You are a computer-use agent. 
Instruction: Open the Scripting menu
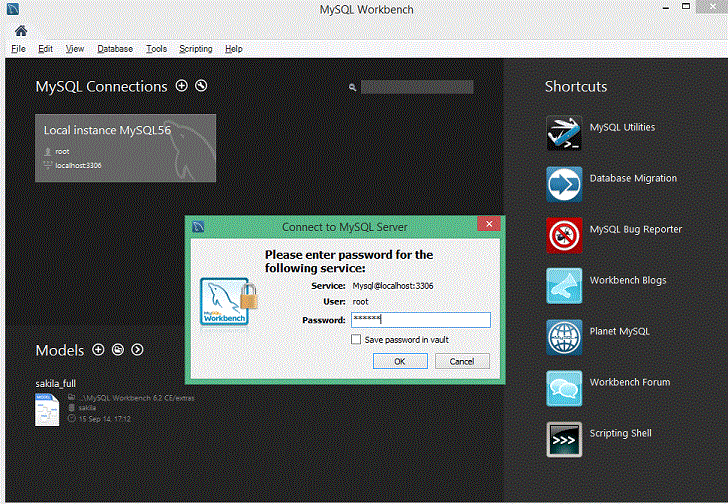pyautogui.click(x=195, y=49)
